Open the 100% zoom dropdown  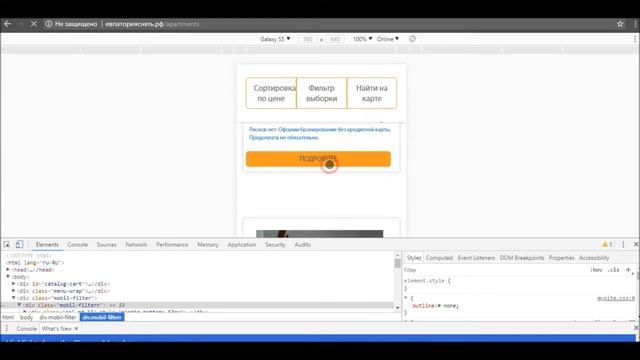[362, 39]
